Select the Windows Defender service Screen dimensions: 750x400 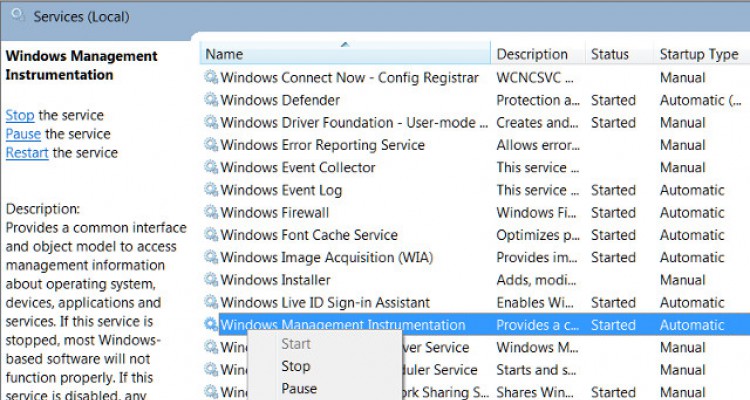pos(280,100)
